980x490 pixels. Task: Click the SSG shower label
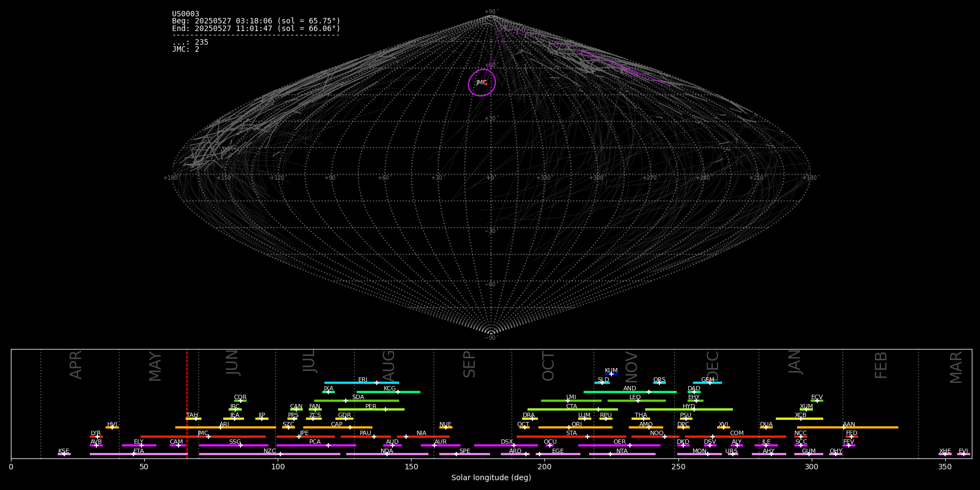[235, 442]
